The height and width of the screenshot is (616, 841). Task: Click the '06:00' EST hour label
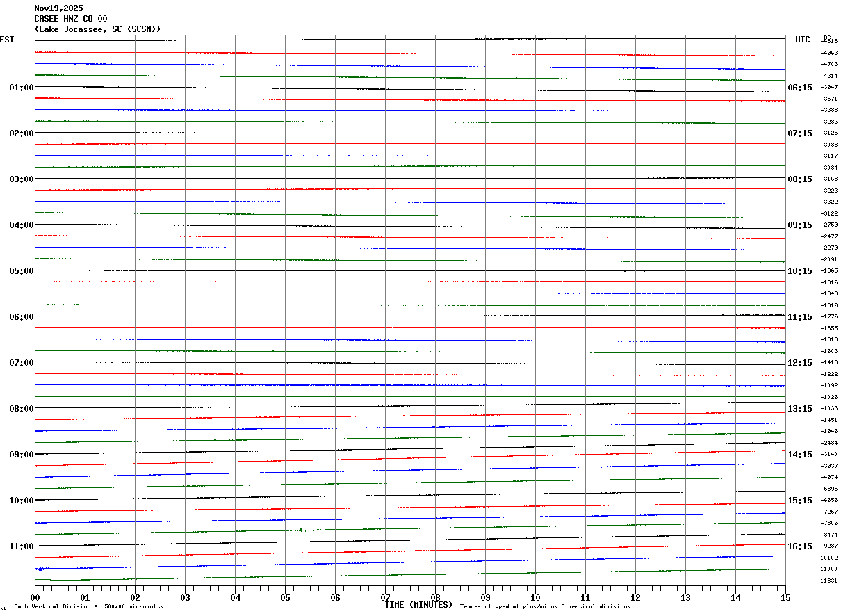(x=22, y=317)
